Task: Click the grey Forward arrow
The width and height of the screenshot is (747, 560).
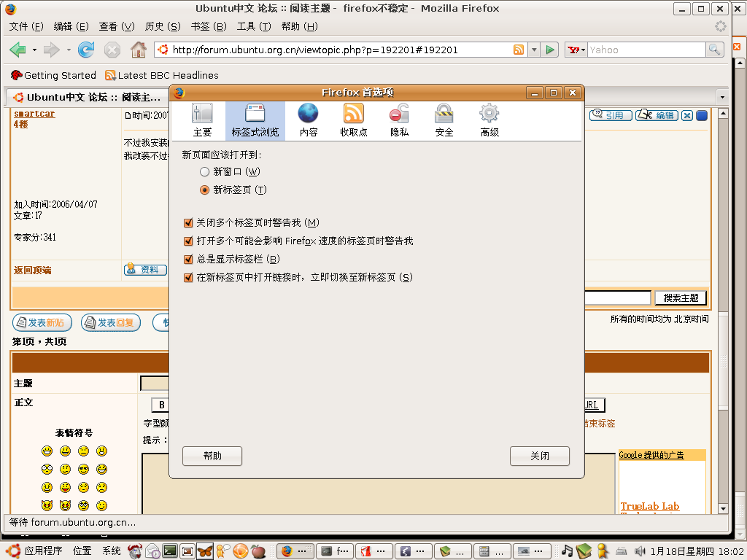Action: point(52,50)
